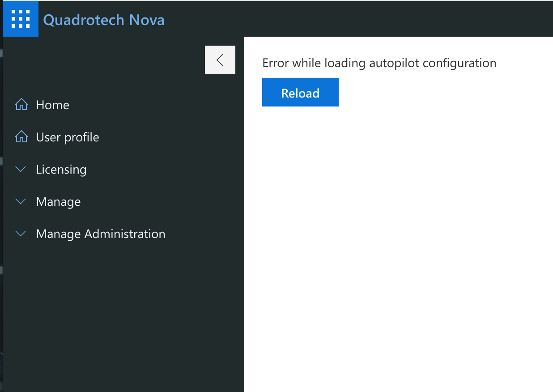Click the Reload button
Screen dimensions: 553x392
[300, 92]
